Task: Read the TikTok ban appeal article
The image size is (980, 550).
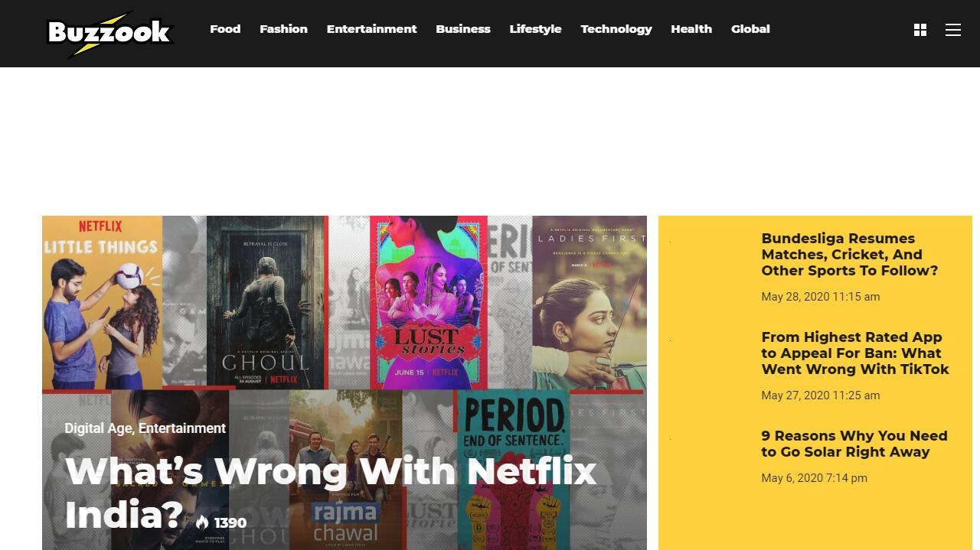Action: (x=855, y=353)
